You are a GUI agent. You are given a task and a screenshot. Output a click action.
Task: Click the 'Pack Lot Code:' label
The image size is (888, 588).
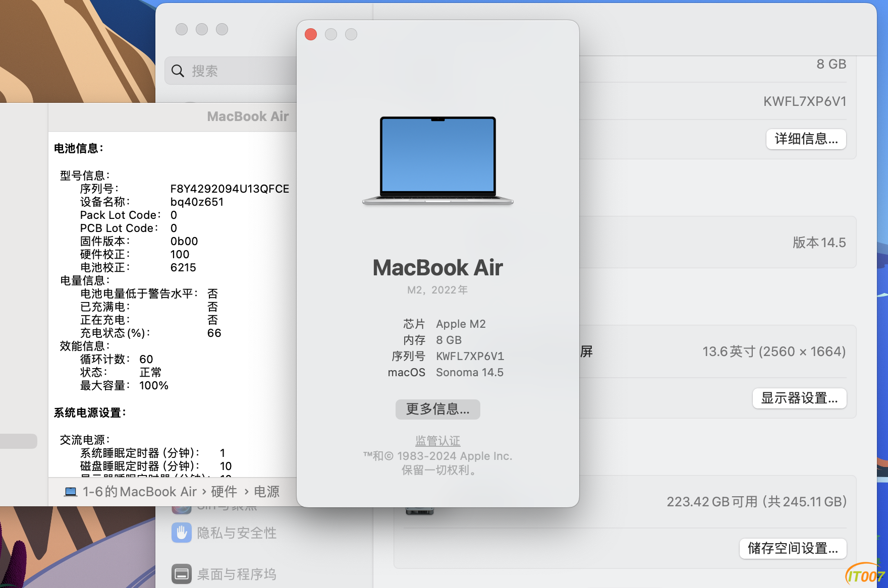coord(121,215)
